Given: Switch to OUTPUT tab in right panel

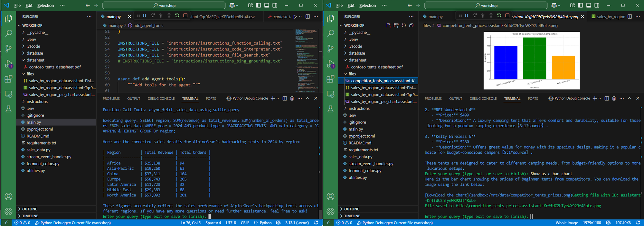Looking at the screenshot, I should coord(456,99).
